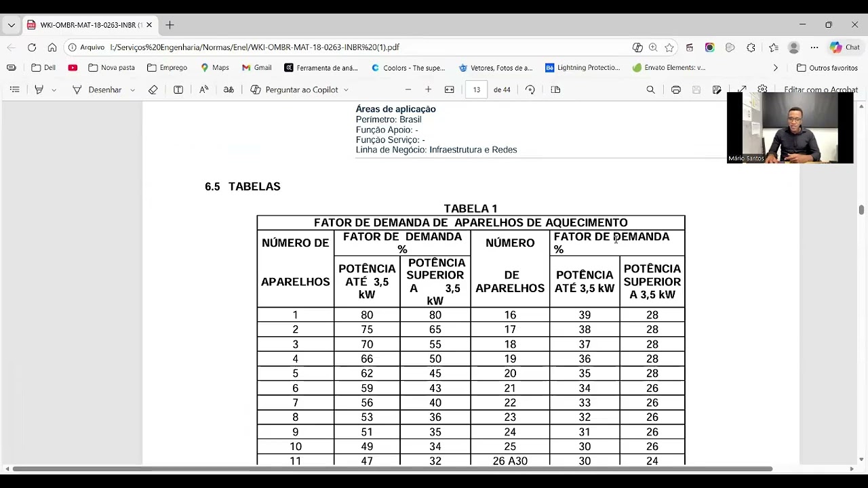Show more bookmarks with chevron

775,68
